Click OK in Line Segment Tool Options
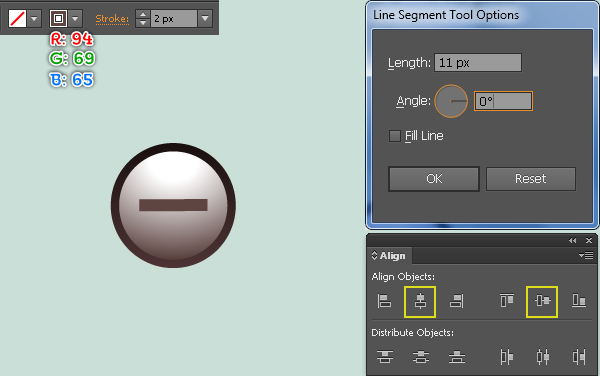 pyautogui.click(x=434, y=179)
